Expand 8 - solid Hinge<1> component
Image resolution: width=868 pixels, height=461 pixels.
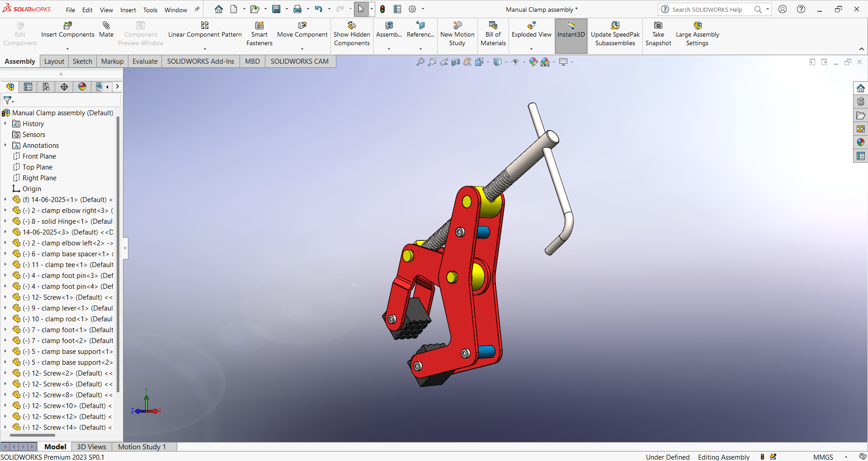[x=5, y=221]
